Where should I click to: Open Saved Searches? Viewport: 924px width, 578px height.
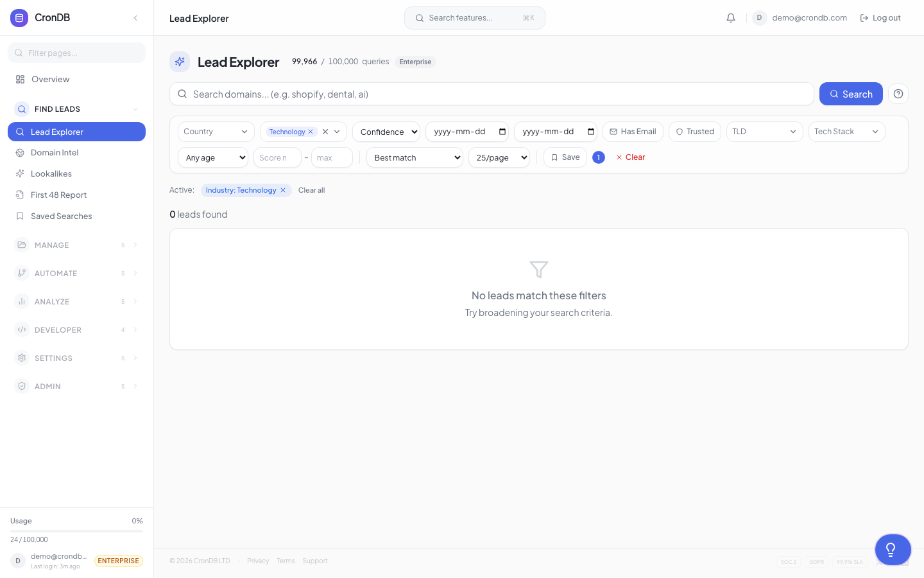point(76,216)
